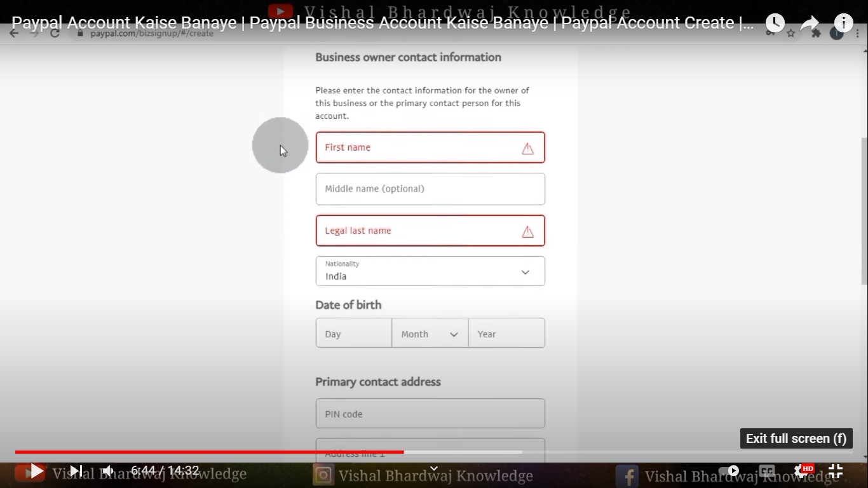
Task: Open the browser extensions puzzle icon
Action: click(x=816, y=33)
